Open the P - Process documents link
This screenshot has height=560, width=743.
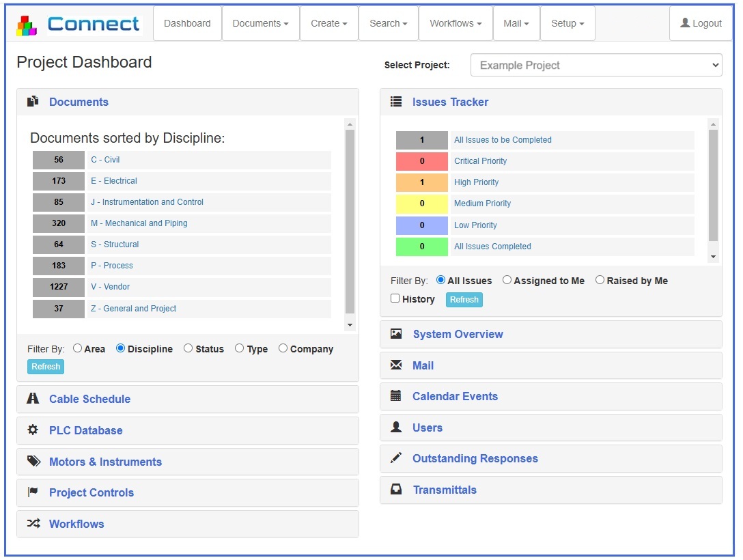click(x=112, y=265)
